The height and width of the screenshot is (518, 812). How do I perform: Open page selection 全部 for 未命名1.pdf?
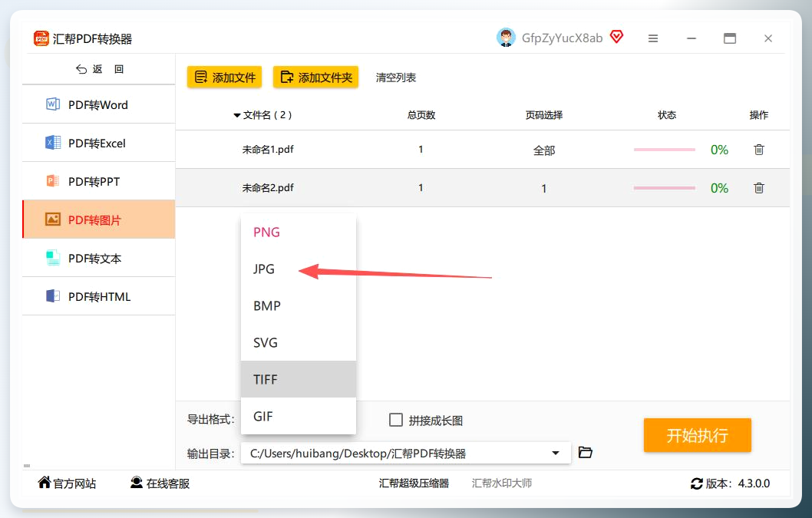[x=544, y=150]
